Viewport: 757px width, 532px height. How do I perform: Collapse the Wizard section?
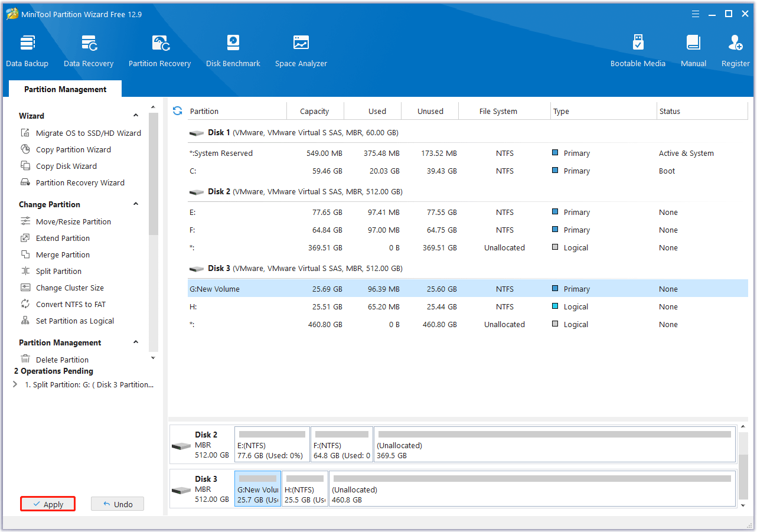(136, 116)
